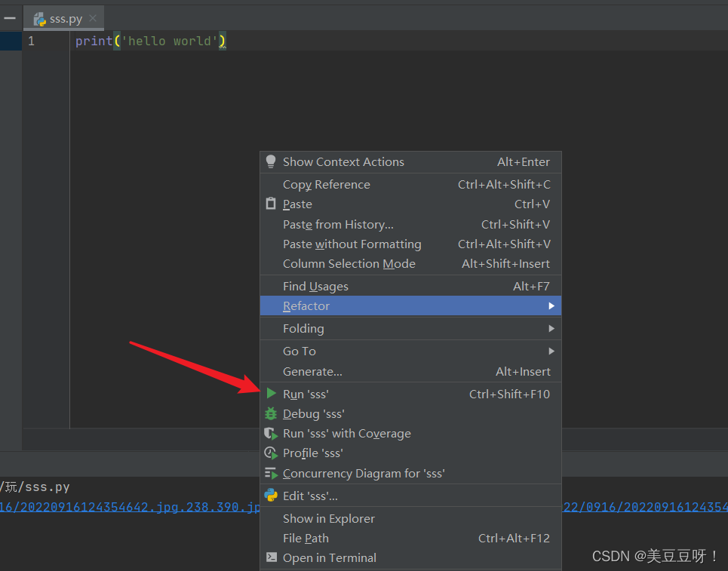Choose Find Usages in the menu
Viewport: 728px width, 571px height.
point(411,287)
